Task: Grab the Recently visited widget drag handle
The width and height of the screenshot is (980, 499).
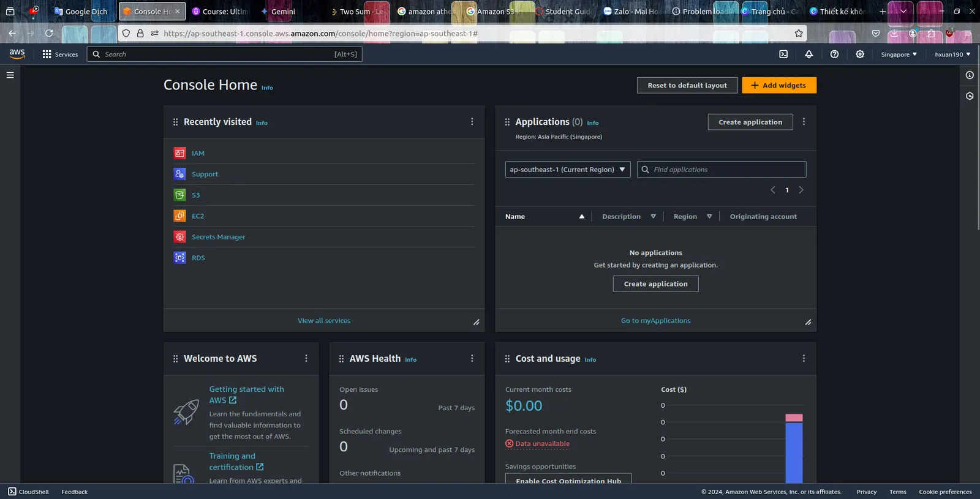Action: tap(175, 122)
